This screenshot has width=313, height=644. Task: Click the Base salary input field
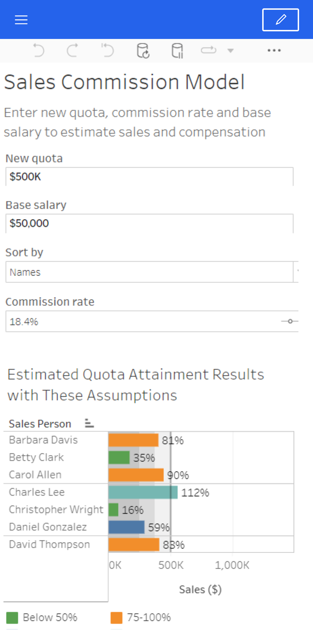(149, 223)
